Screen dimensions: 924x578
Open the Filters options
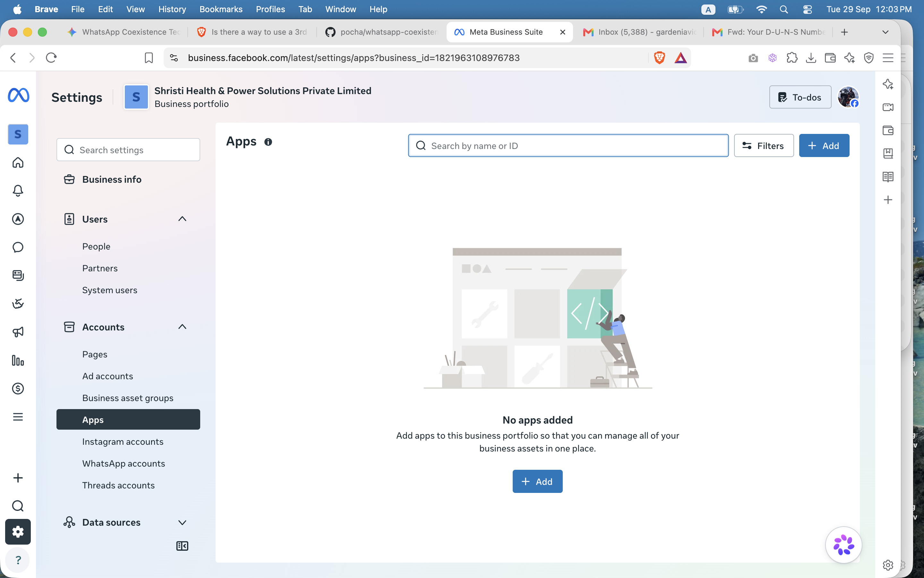click(764, 146)
